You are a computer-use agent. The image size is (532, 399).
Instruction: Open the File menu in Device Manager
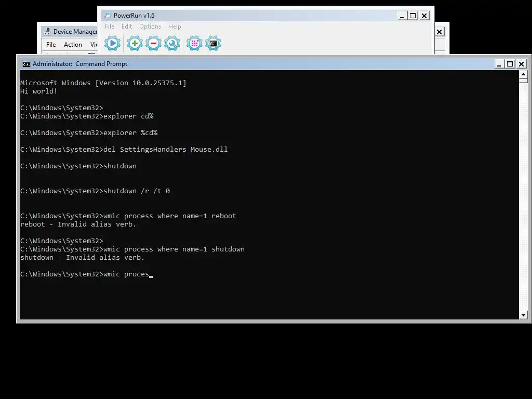pos(51,45)
